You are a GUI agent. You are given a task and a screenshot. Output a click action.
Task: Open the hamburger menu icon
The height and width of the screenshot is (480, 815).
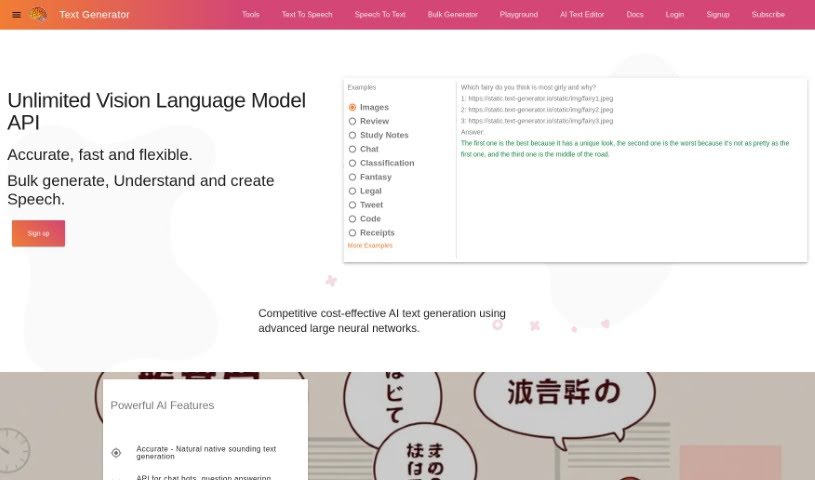point(16,15)
